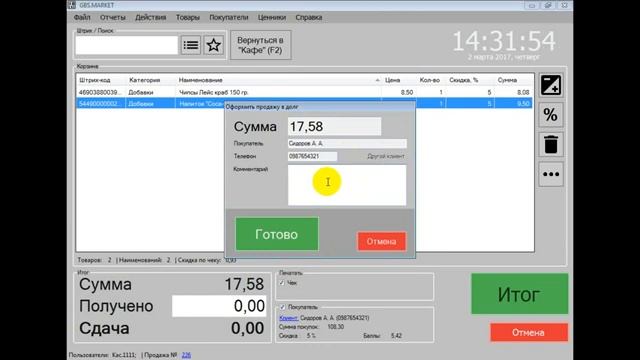Open the Покупатели menu

tap(229, 18)
